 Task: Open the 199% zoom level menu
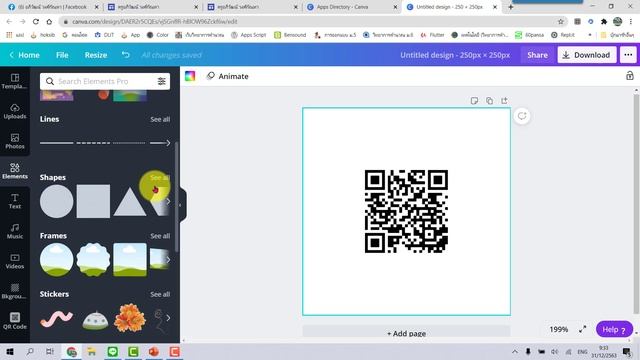(558, 329)
